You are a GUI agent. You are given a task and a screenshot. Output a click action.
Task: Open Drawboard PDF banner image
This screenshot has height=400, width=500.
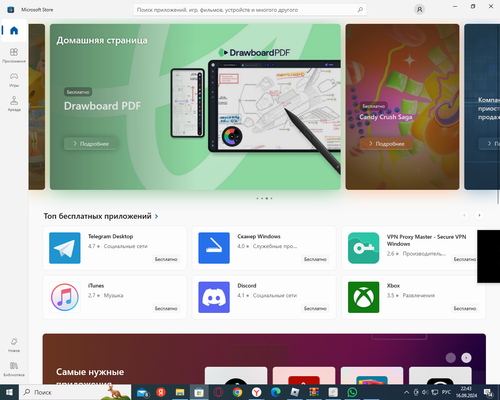195,107
